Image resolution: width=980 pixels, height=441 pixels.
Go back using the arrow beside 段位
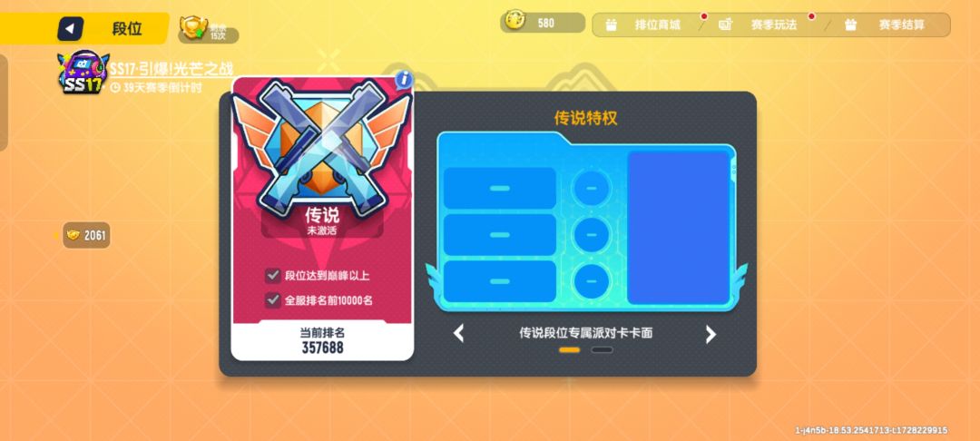(x=71, y=29)
